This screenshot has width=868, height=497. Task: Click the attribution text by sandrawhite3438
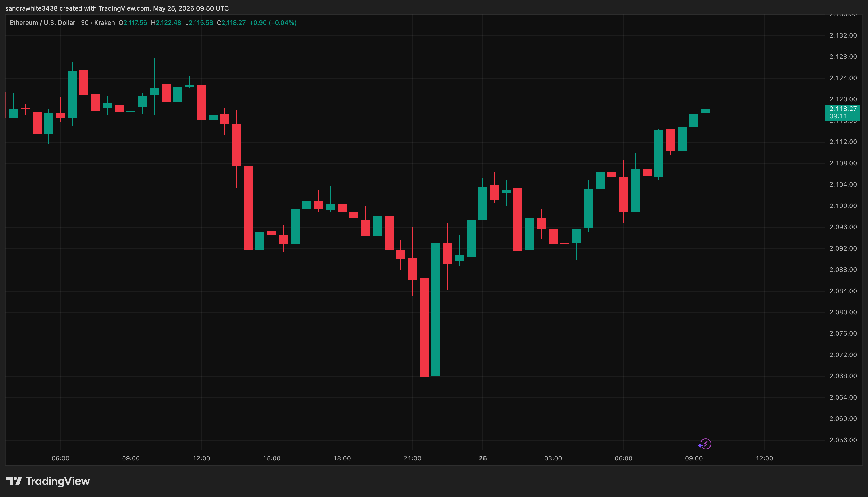click(x=117, y=8)
